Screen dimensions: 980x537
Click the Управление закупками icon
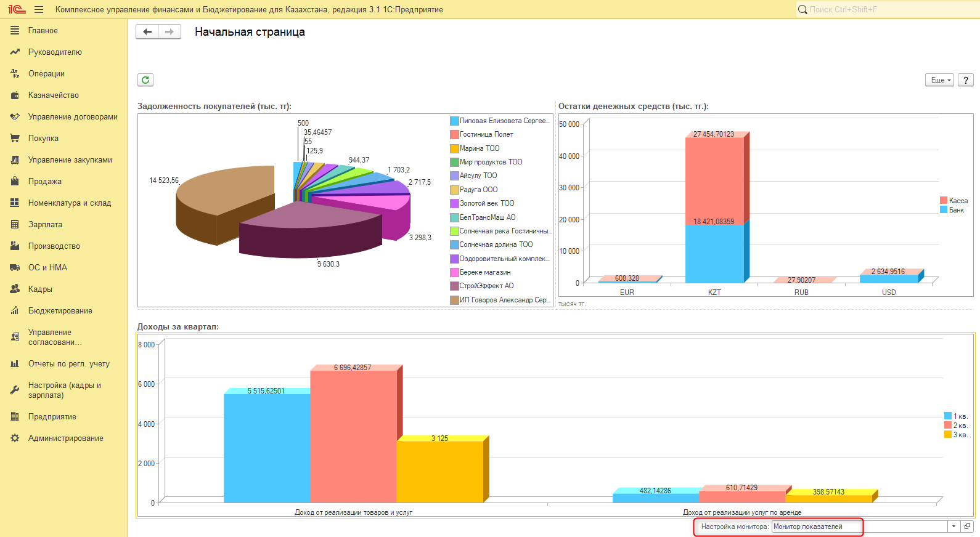pos(15,159)
